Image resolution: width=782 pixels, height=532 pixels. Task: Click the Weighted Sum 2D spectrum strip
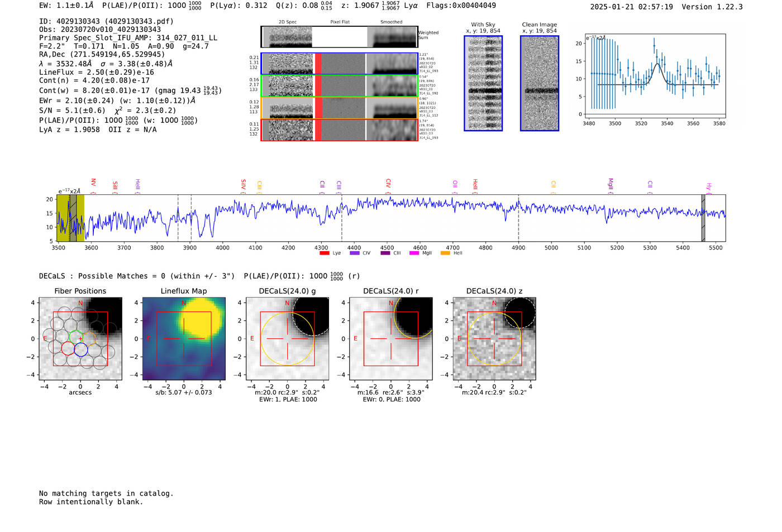click(x=340, y=37)
